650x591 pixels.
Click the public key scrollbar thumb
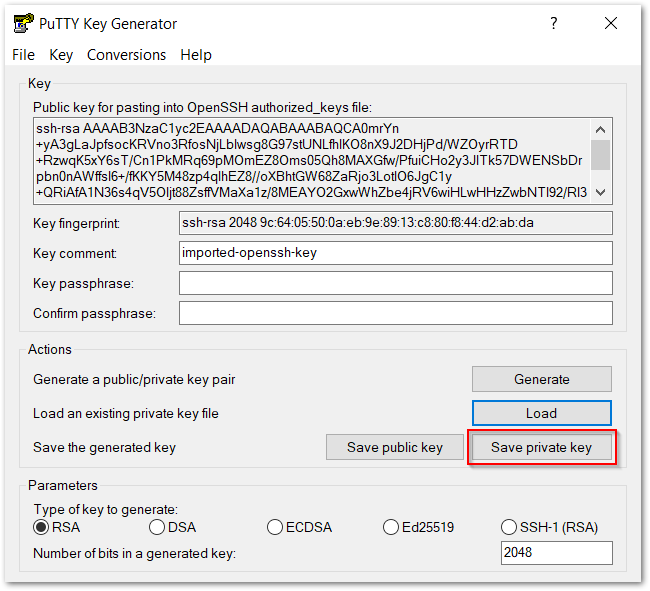(x=600, y=155)
